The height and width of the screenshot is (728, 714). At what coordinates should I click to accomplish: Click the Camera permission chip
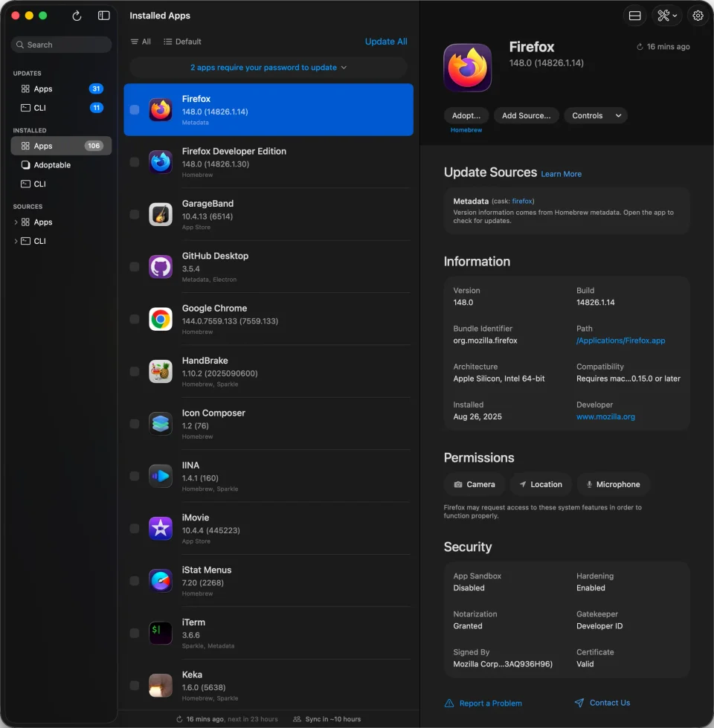coord(474,485)
